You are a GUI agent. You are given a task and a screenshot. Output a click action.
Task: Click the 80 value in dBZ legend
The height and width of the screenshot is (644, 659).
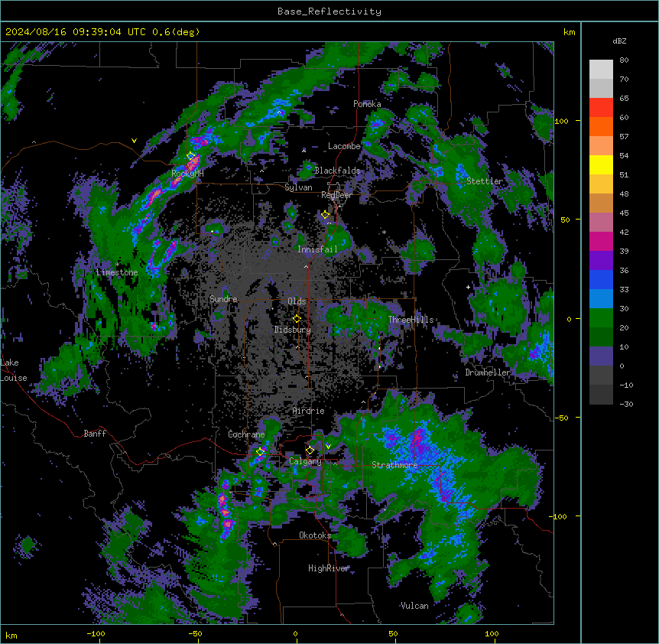tap(624, 60)
